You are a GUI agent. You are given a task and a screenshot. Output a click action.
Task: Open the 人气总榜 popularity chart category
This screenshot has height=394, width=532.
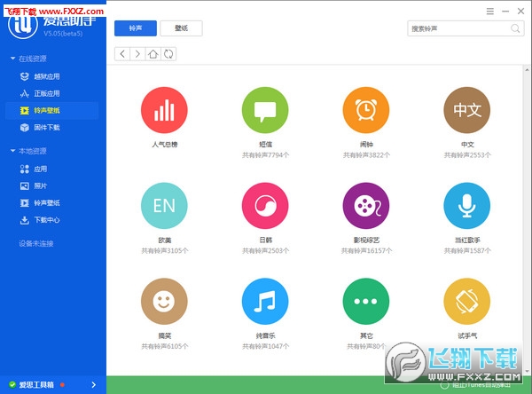tap(164, 110)
